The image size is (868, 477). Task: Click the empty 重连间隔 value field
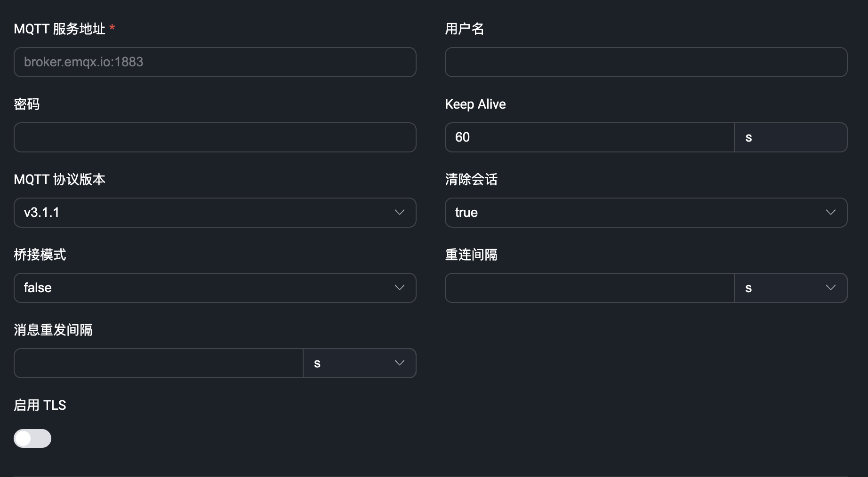(x=588, y=287)
